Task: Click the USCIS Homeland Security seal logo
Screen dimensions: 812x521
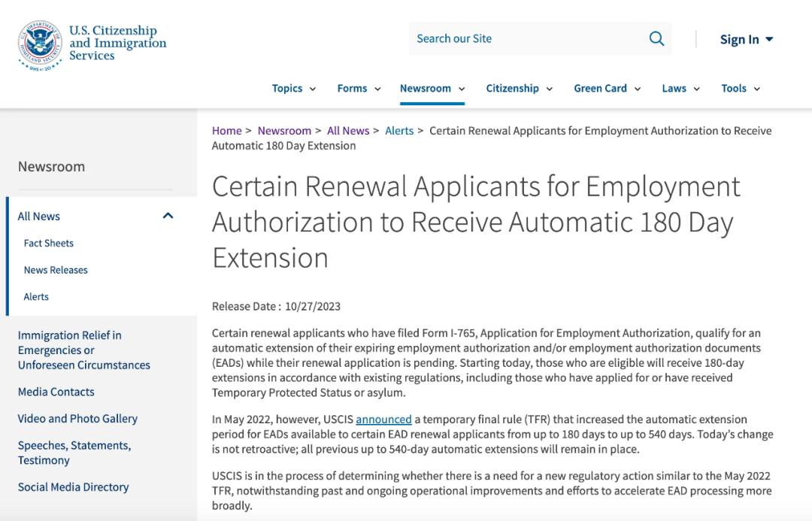Action: 40,46
